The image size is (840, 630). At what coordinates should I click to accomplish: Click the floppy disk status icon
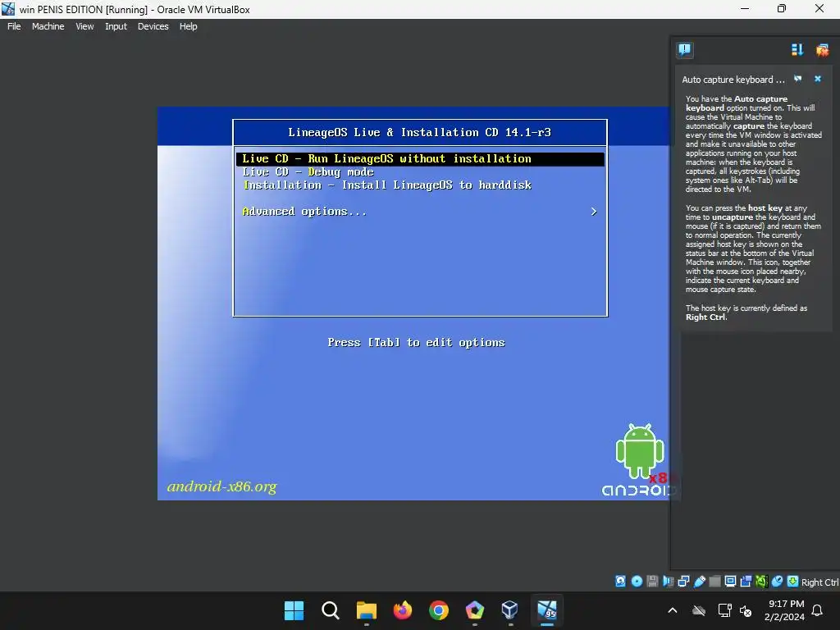click(652, 582)
